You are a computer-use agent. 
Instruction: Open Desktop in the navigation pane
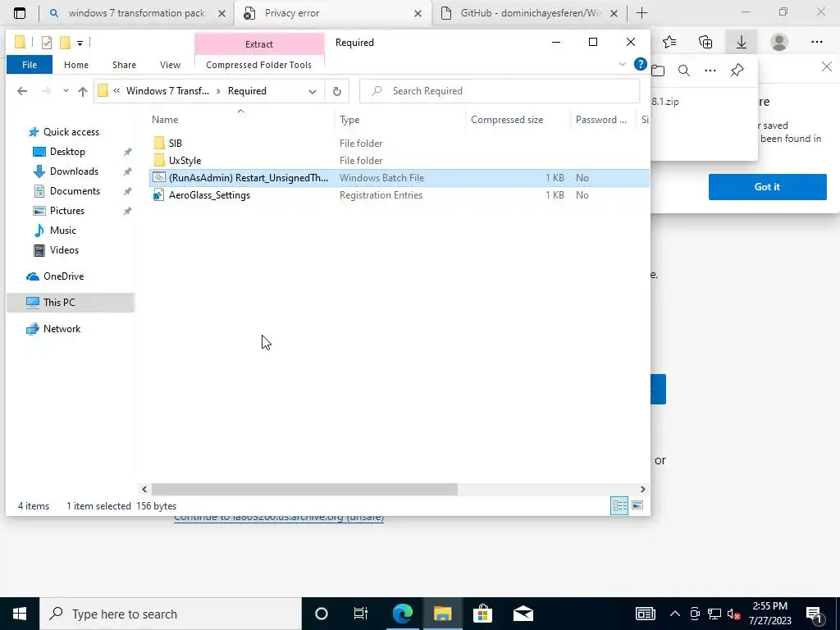(x=67, y=152)
